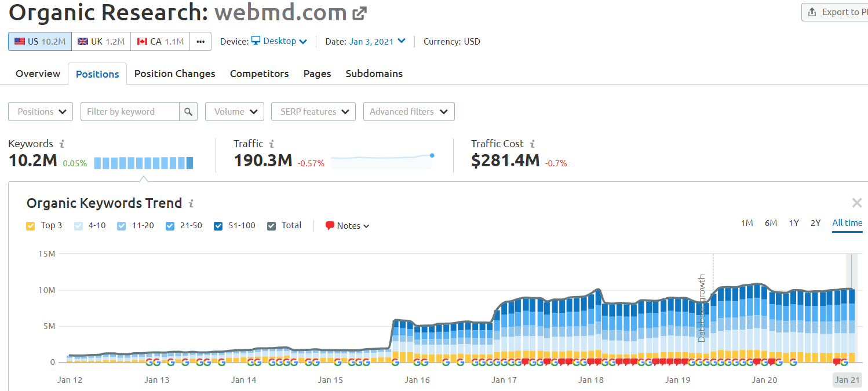
Task: Click the Database growth chart marker
Action: pyautogui.click(x=702, y=307)
